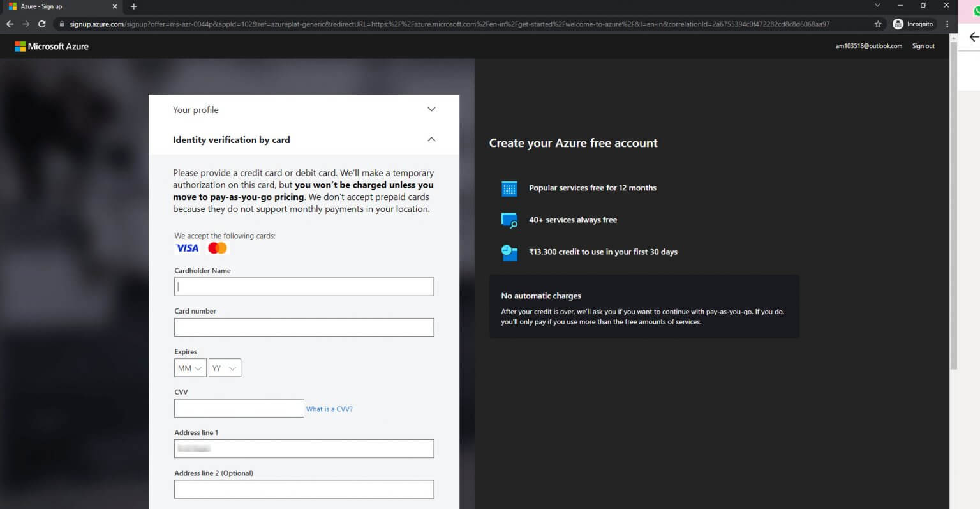Click the Popular services free for 12 months text
Viewport: 980px width, 509px height.
tap(593, 188)
